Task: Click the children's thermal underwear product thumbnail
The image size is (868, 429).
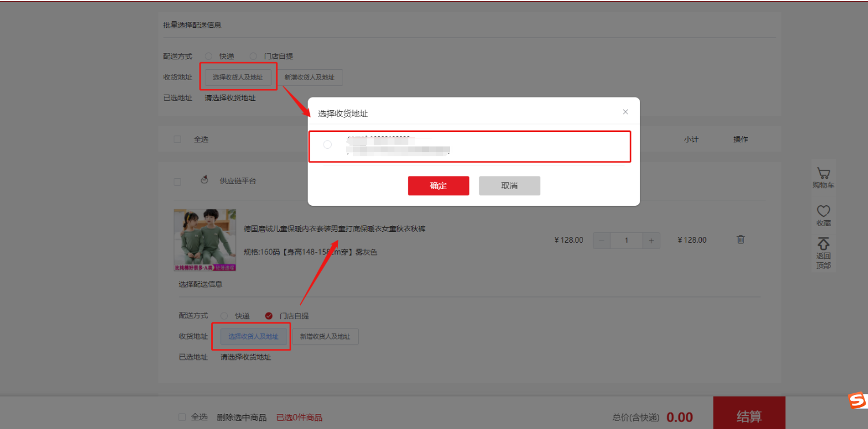Action: [205, 240]
